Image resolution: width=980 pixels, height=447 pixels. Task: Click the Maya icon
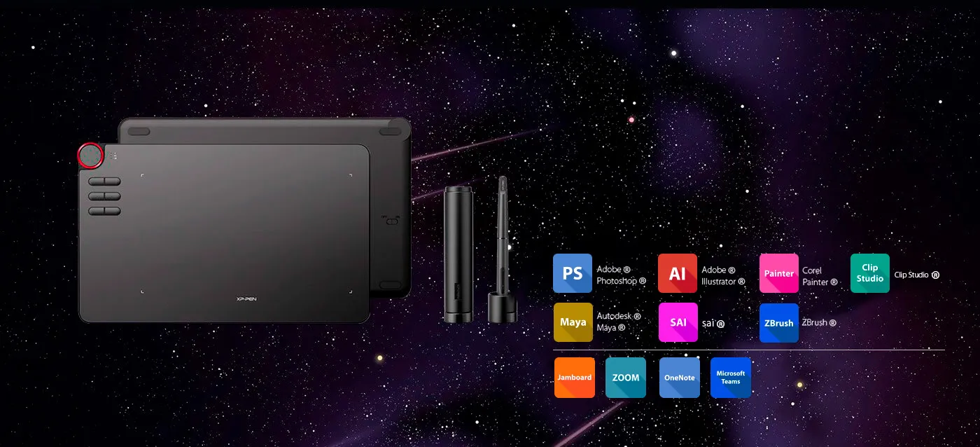click(573, 322)
